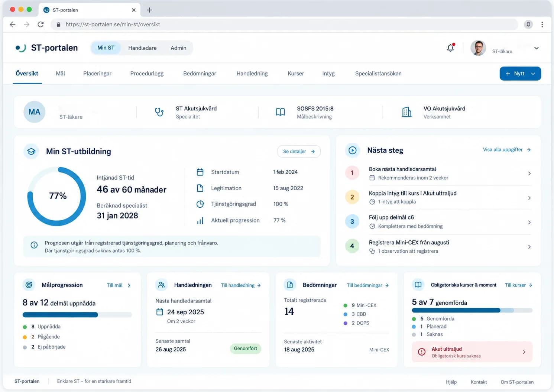Switch to the Handledare mode

click(142, 48)
